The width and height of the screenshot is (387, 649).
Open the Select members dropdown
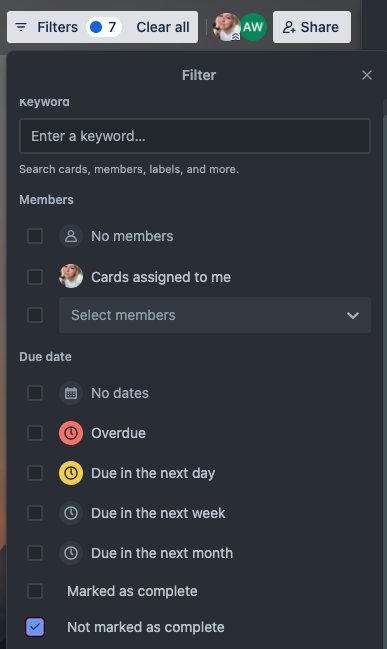[x=215, y=315]
